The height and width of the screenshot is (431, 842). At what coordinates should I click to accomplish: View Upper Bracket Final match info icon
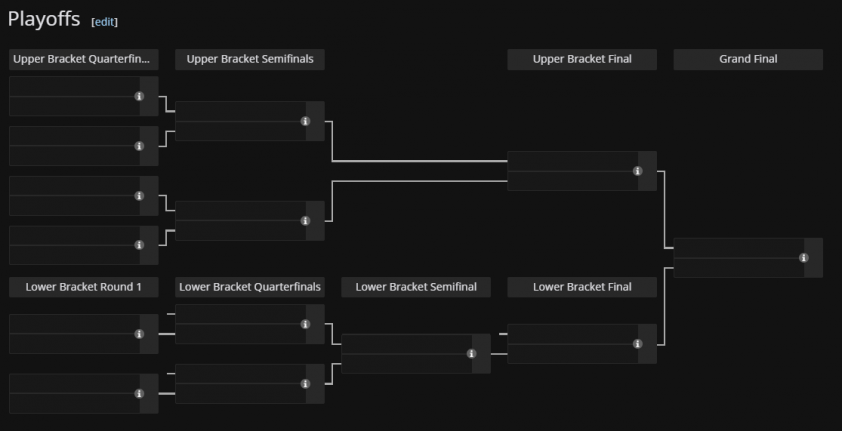637,171
